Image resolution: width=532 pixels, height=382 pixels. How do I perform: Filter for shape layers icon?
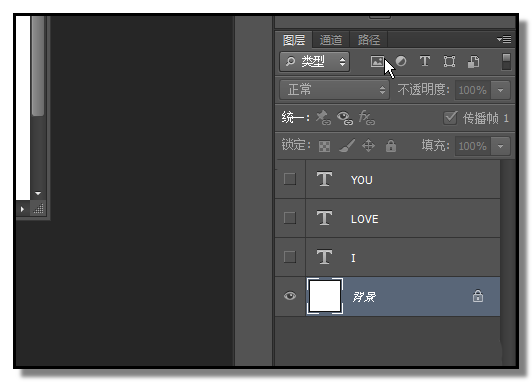[x=449, y=62]
